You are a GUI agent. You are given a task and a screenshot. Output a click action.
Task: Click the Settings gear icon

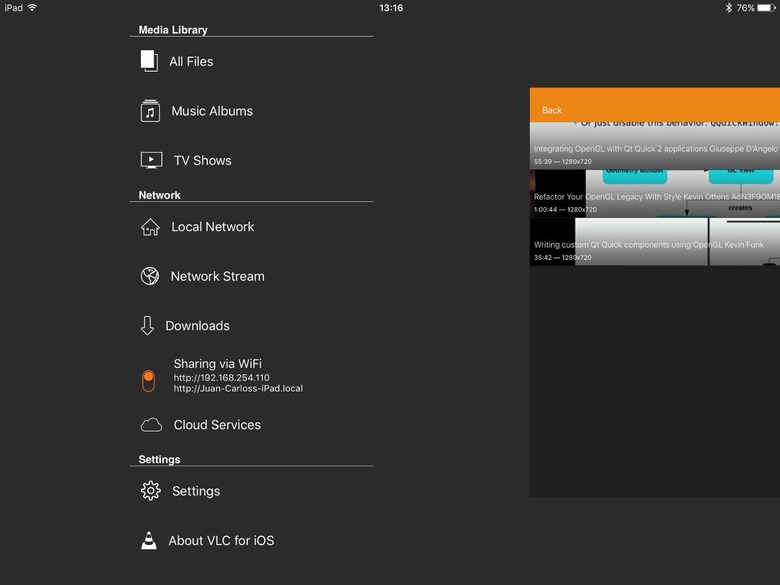pos(150,491)
